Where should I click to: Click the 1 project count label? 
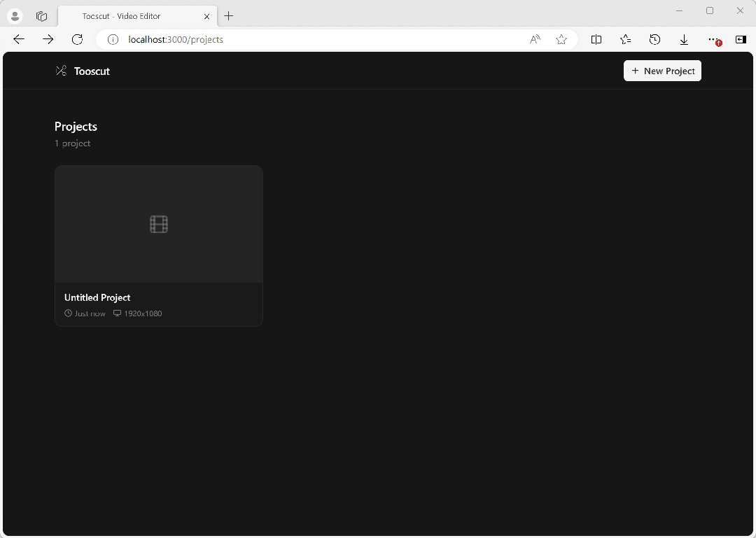tap(72, 143)
